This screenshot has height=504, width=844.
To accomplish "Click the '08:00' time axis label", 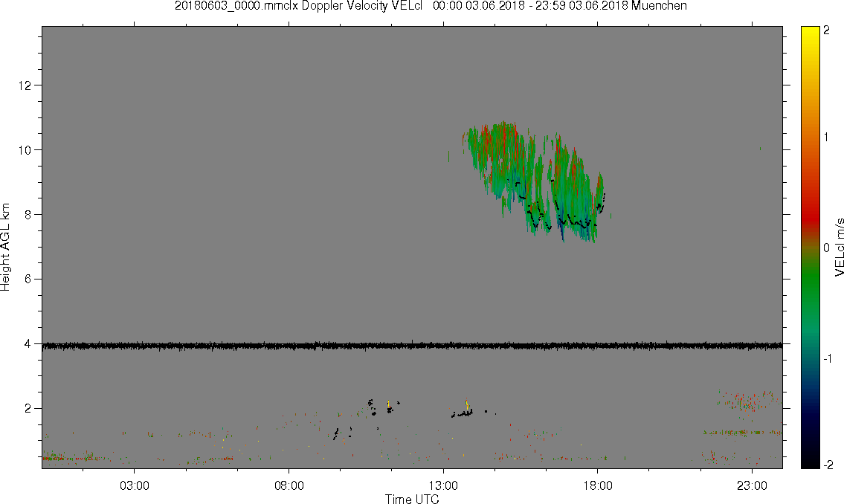I will pos(289,485).
